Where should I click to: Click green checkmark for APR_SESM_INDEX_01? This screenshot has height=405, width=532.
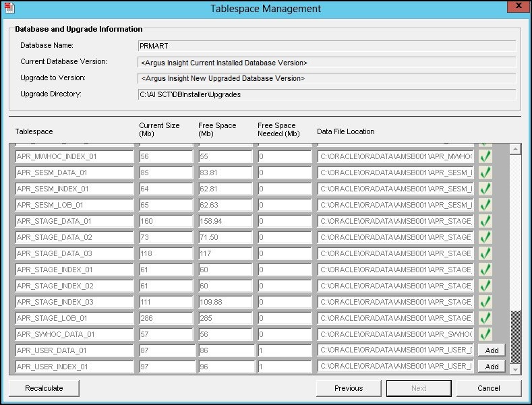[x=485, y=189]
